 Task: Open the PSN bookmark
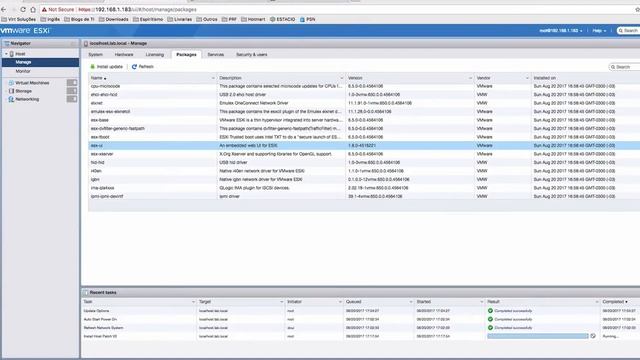coord(307,19)
